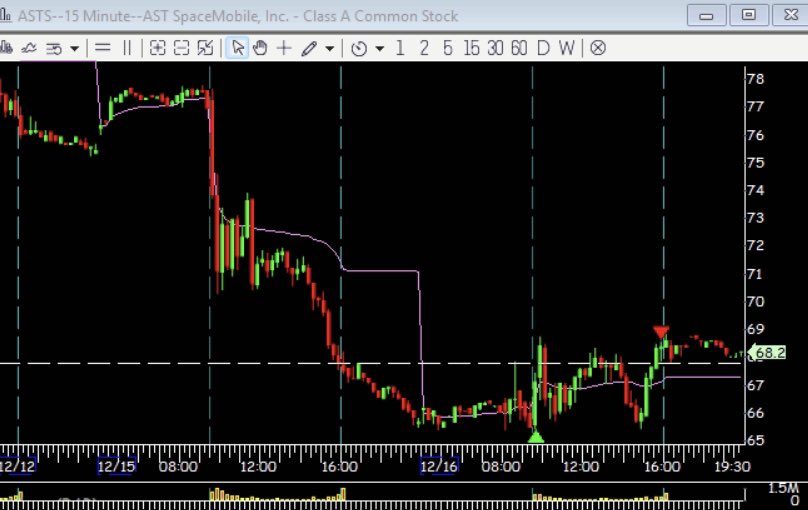Minimize the ASTS chart window
This screenshot has width=808, height=510.
(706, 15)
